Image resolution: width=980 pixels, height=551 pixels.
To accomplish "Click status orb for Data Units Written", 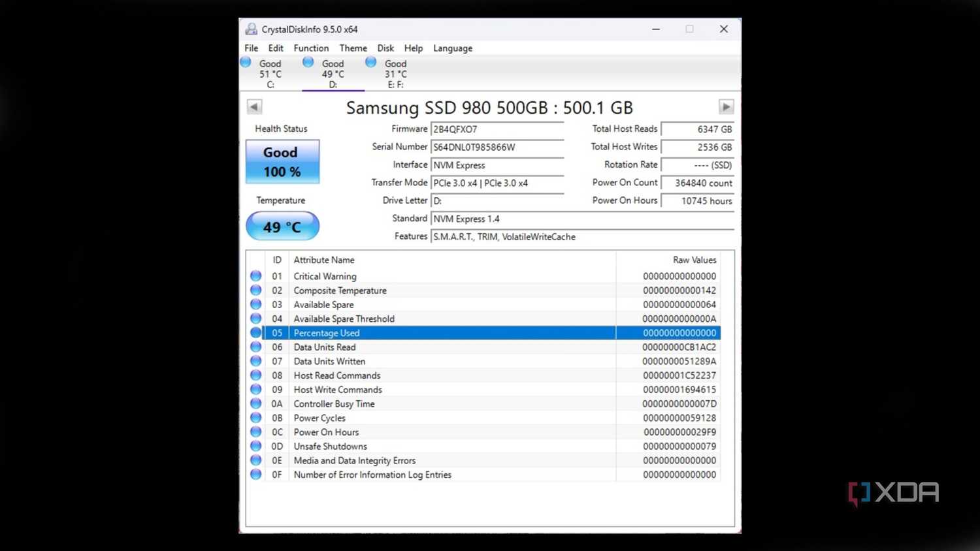I will click(255, 361).
